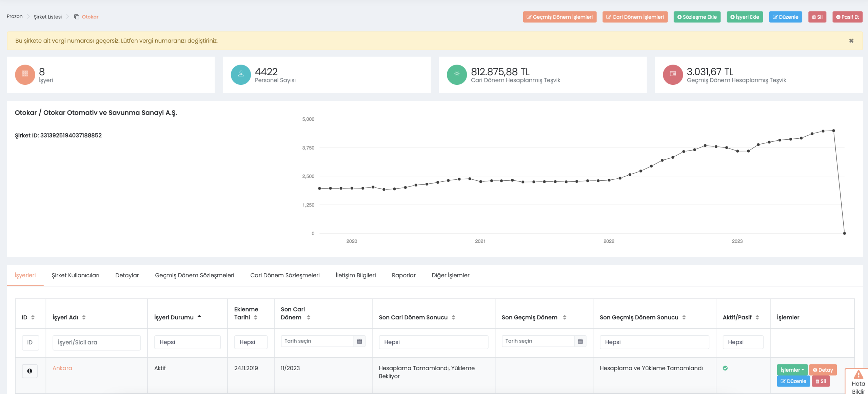Sort table by ID column
This screenshot has width=868, height=394.
pyautogui.click(x=33, y=317)
